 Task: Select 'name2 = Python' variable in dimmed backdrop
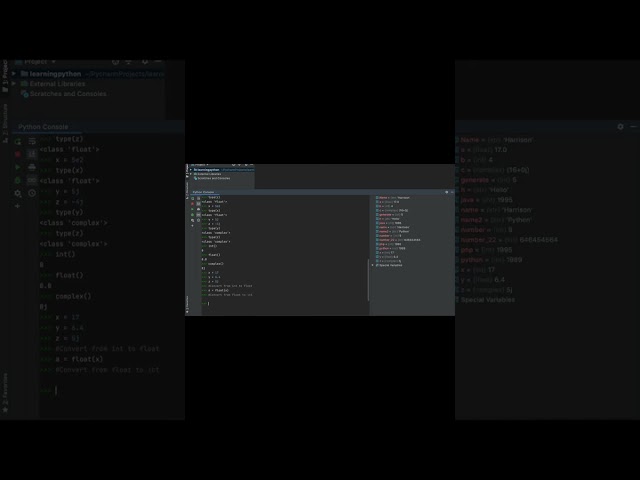click(494, 220)
